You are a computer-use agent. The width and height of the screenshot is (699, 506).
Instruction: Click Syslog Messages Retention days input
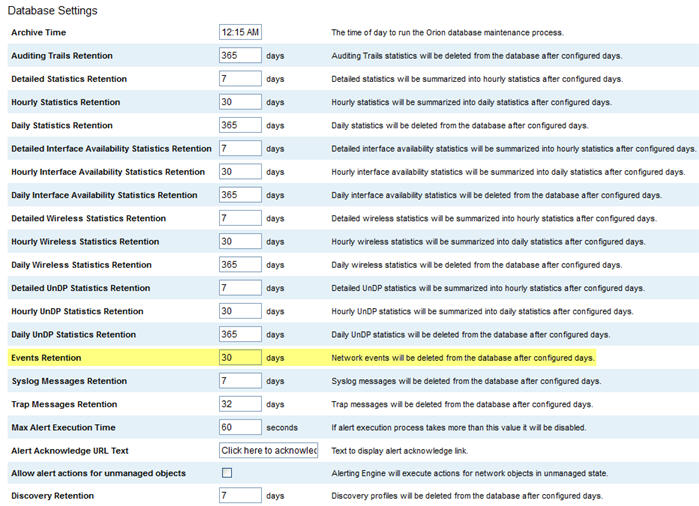tap(240, 380)
